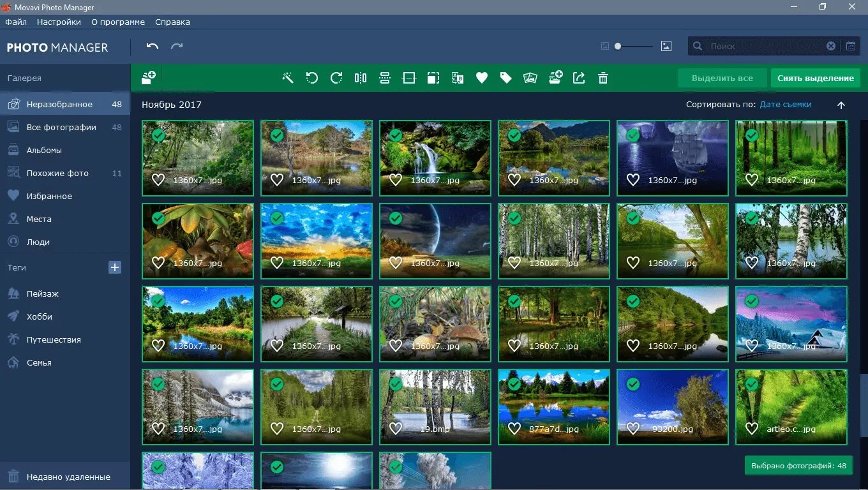The image size is (868, 490).
Task: Open the Файл menu
Action: tap(16, 22)
